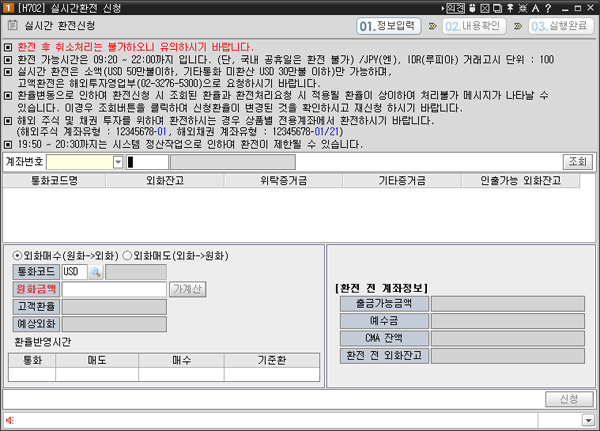
Task: Click the 원화금액 amount input field
Action: tap(113, 289)
